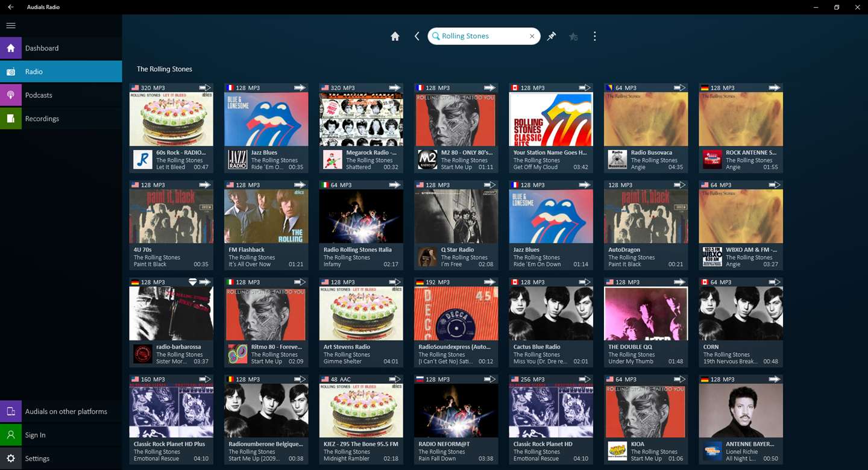Click the arrow icon on Radio Busovaca card
The image size is (868, 470).
pyautogui.click(x=679, y=88)
